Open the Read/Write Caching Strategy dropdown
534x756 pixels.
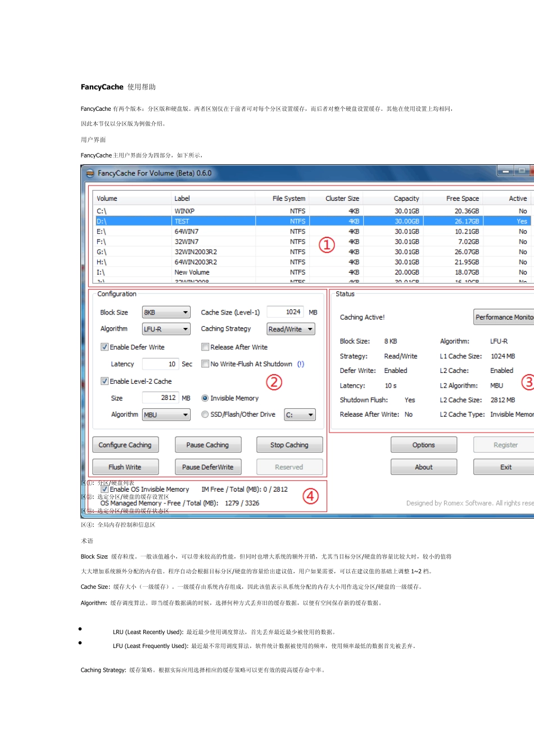(x=291, y=329)
